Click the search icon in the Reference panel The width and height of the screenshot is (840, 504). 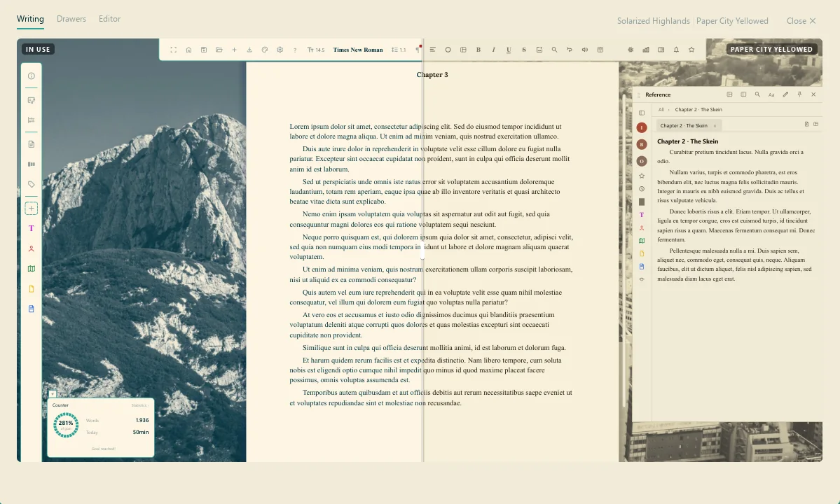[757, 94]
